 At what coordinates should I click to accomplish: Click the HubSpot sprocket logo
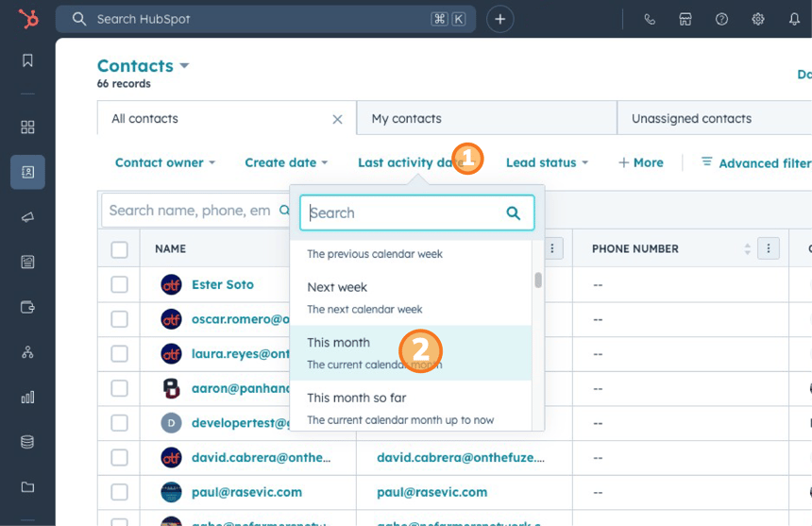coord(28,19)
